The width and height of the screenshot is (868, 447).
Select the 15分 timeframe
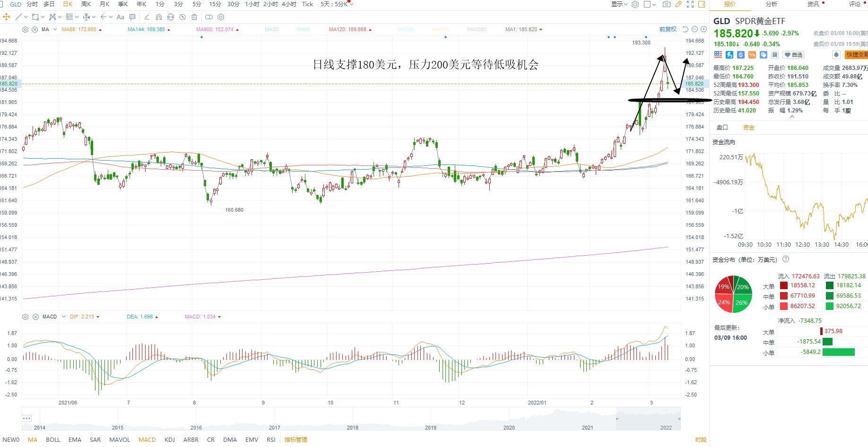tap(215, 4)
